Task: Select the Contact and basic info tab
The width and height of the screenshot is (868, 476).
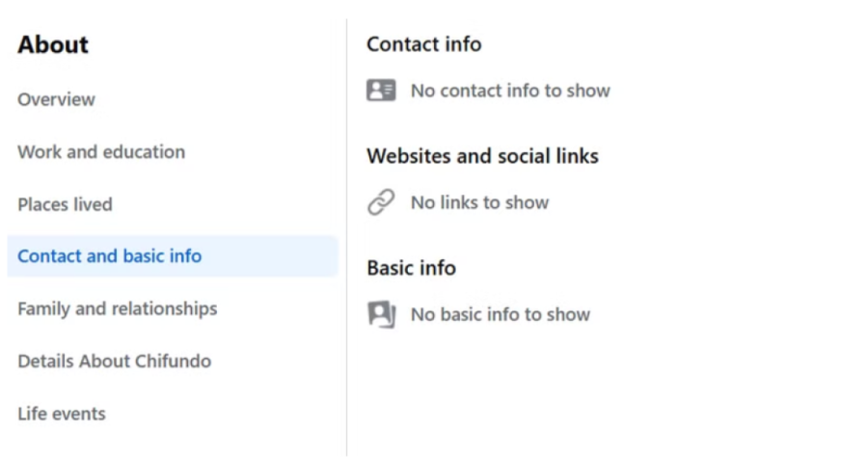Action: (x=110, y=256)
